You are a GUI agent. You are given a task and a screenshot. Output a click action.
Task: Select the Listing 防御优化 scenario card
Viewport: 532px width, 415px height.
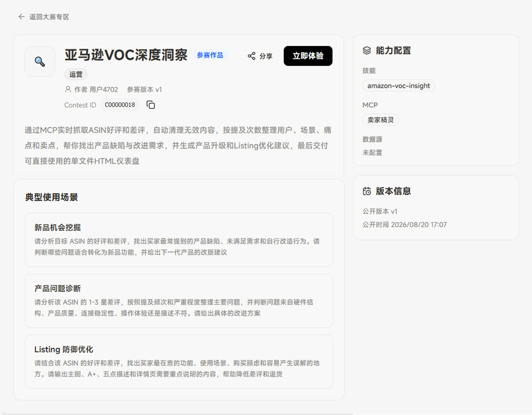[x=179, y=361]
